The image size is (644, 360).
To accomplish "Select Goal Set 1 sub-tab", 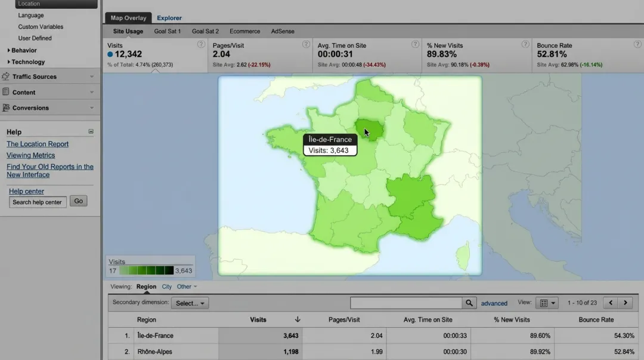I will click(x=167, y=31).
